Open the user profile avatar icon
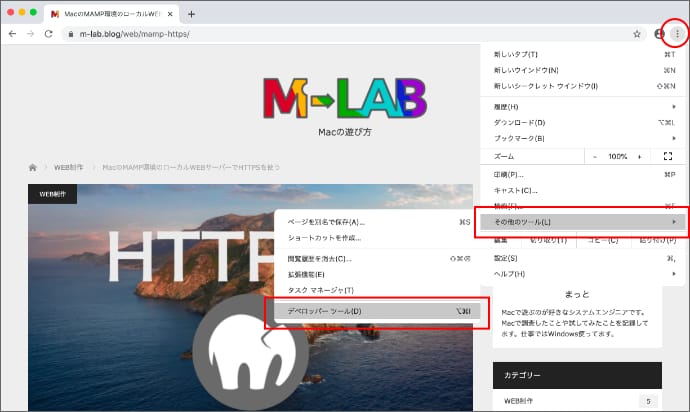 (x=659, y=33)
